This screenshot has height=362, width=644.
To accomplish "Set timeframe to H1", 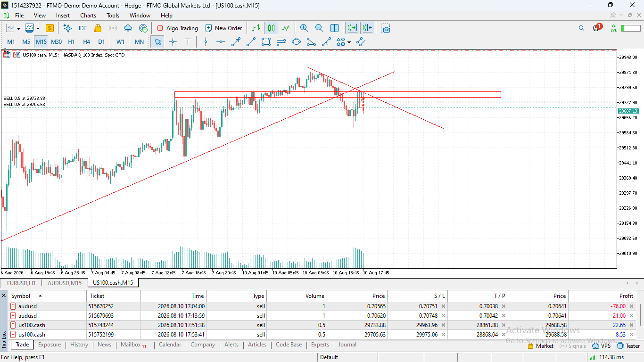I will point(71,42).
